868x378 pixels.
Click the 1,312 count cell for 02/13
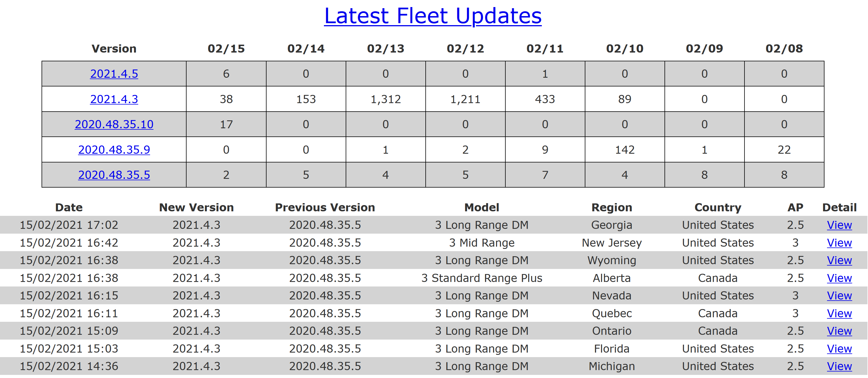(386, 99)
